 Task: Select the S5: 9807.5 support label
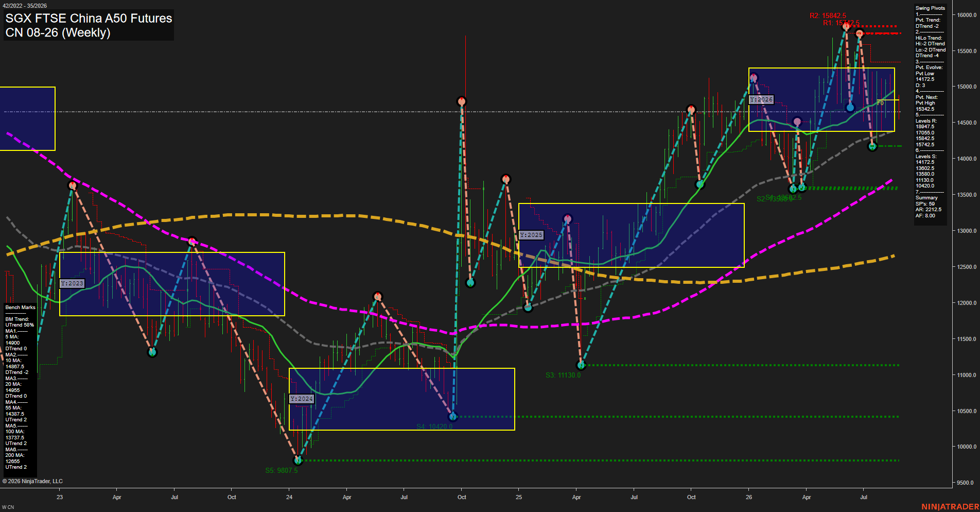pos(282,470)
